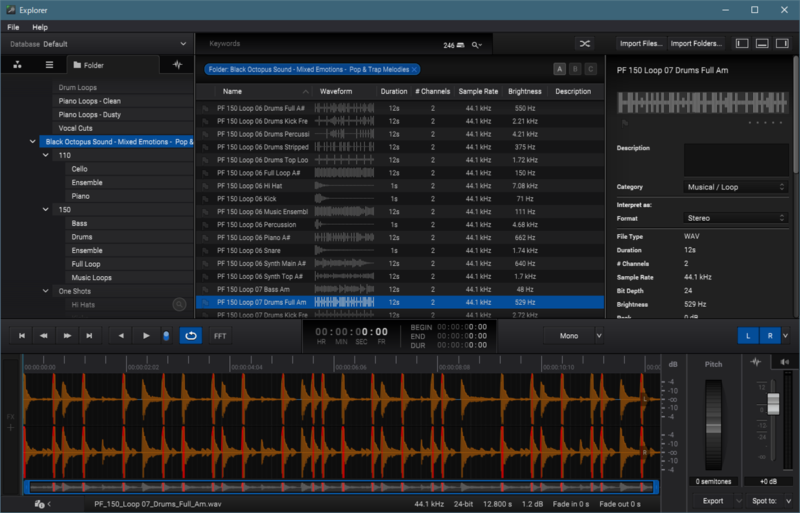Screen dimensions: 800x513
Task: Click the play reverse button
Action: [122, 336]
